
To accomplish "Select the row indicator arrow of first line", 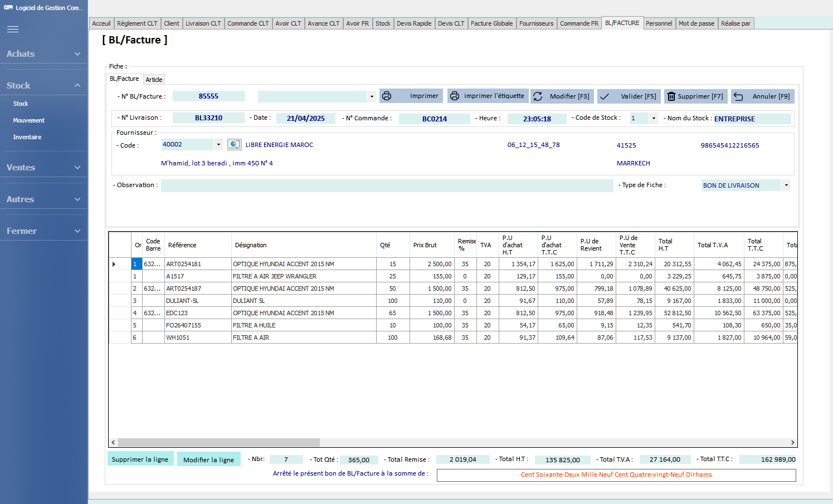I will coord(114,264).
